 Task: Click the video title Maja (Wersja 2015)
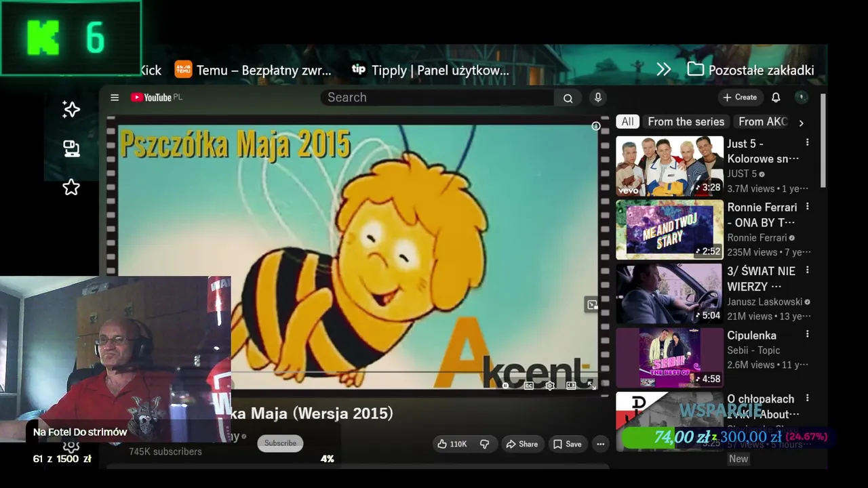312,413
